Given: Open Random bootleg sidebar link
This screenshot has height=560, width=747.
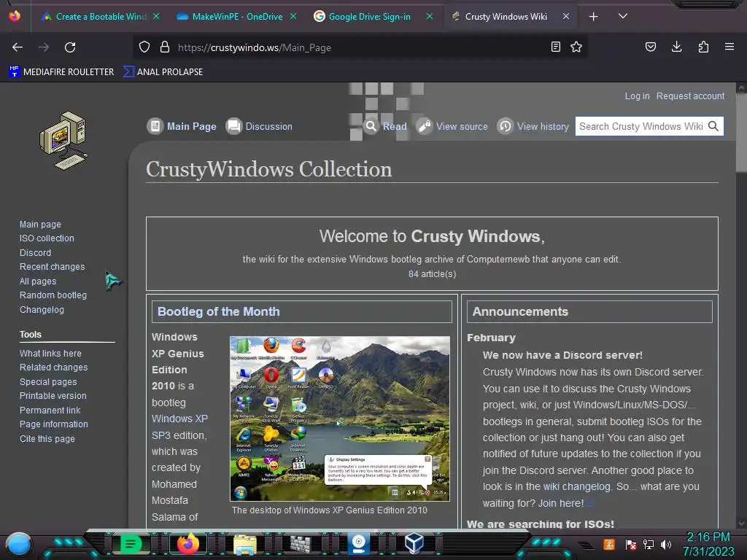Looking at the screenshot, I should 53,295.
